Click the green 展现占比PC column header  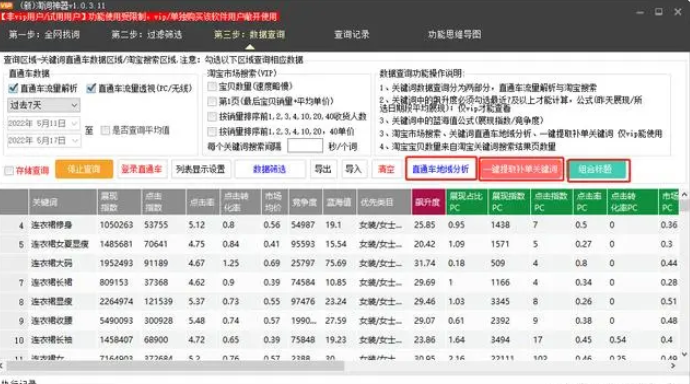(x=466, y=202)
